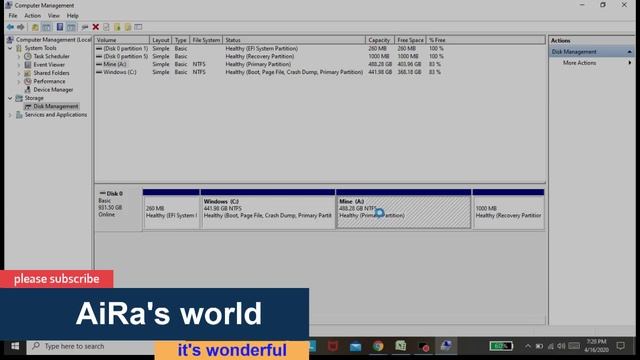
Task: Toggle Show/Hide Action Pane toolbar icon
Action: click(71, 27)
